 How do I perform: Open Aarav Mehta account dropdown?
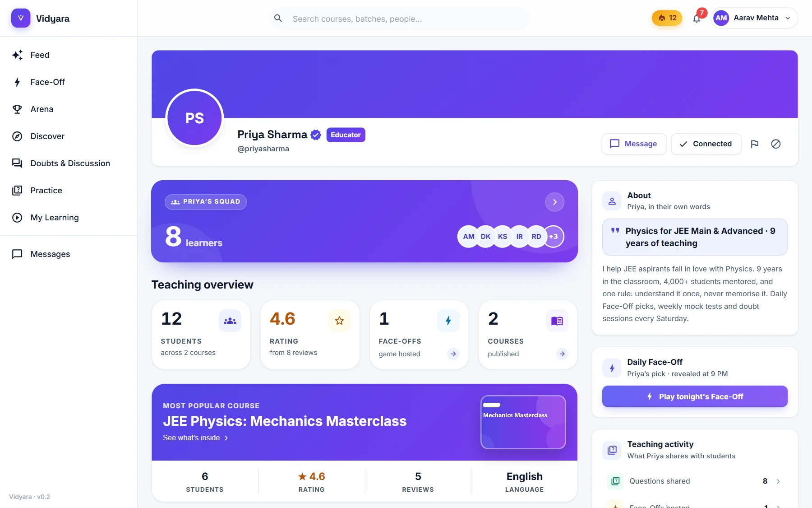(754, 18)
